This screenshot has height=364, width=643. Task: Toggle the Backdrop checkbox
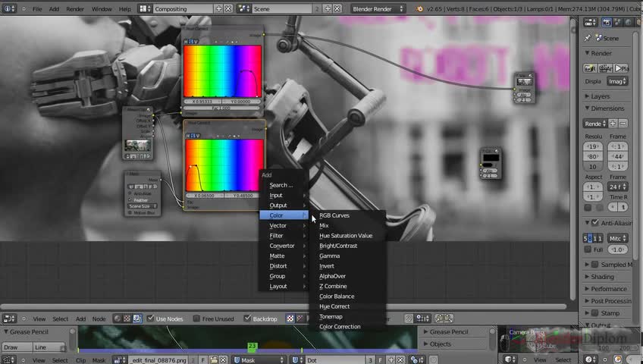(247, 318)
